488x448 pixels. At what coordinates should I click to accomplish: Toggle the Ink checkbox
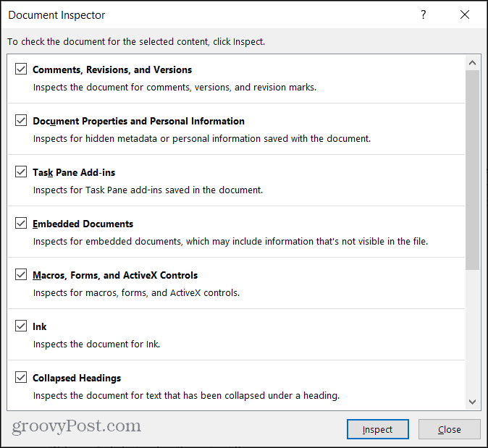(21, 326)
